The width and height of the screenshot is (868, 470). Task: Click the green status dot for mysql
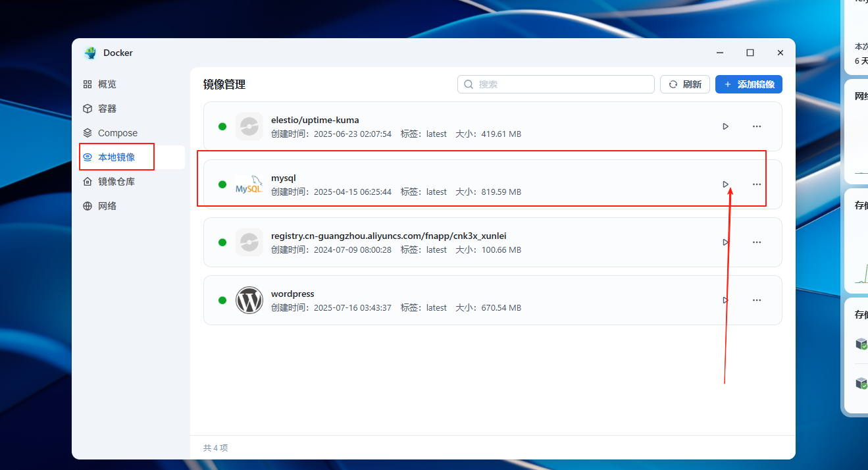coord(222,184)
